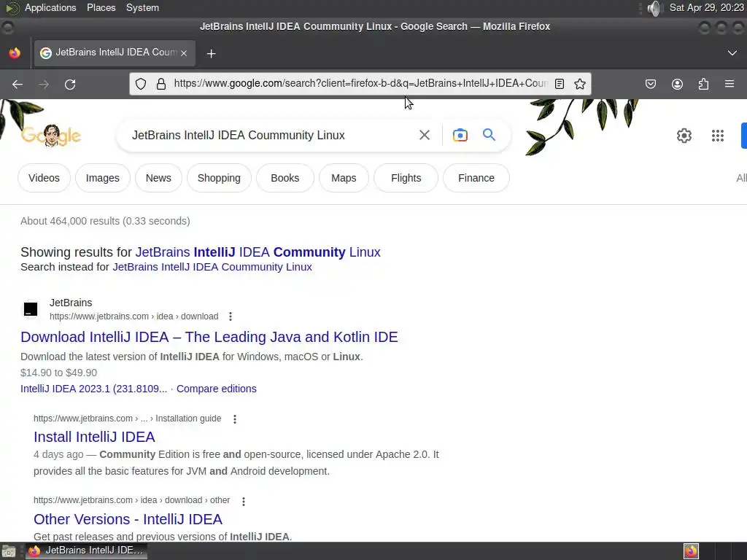Open the Applications menu

[50, 7]
